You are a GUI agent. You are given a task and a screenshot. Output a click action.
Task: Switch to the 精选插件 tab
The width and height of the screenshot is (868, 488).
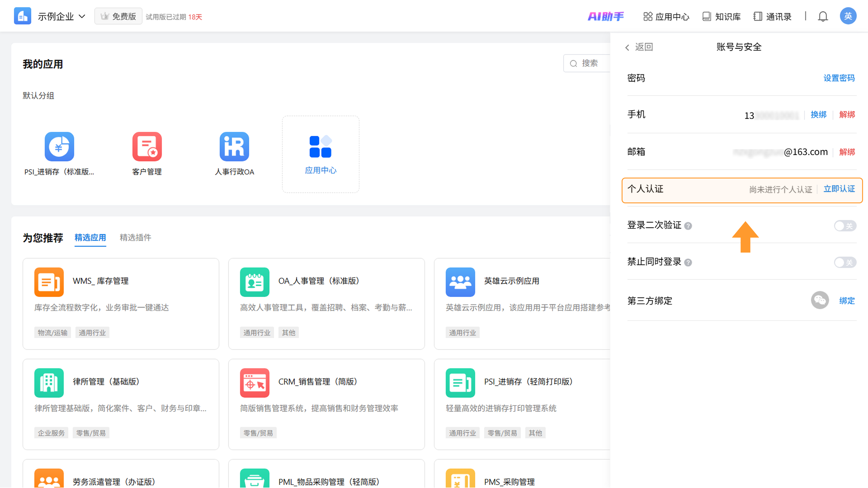(x=135, y=237)
